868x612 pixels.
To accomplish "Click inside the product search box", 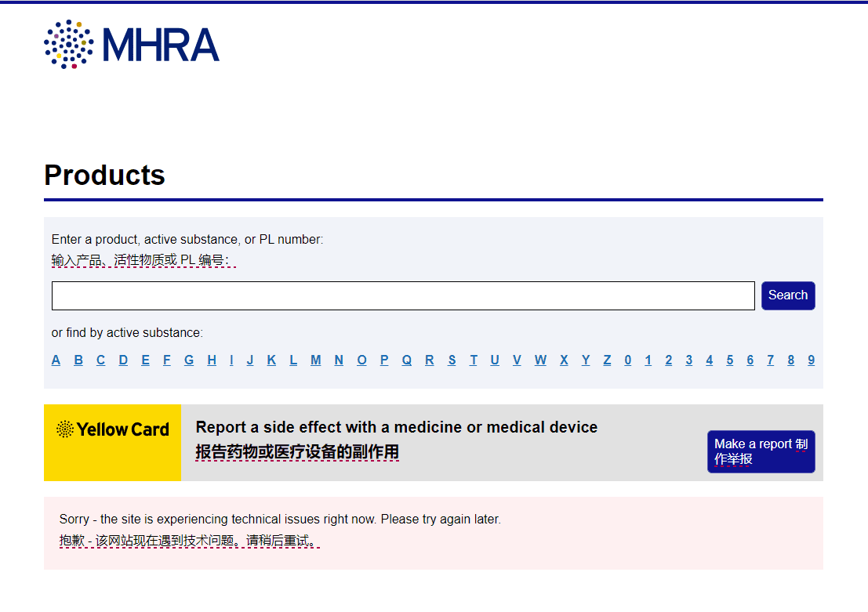I will tap(403, 295).
